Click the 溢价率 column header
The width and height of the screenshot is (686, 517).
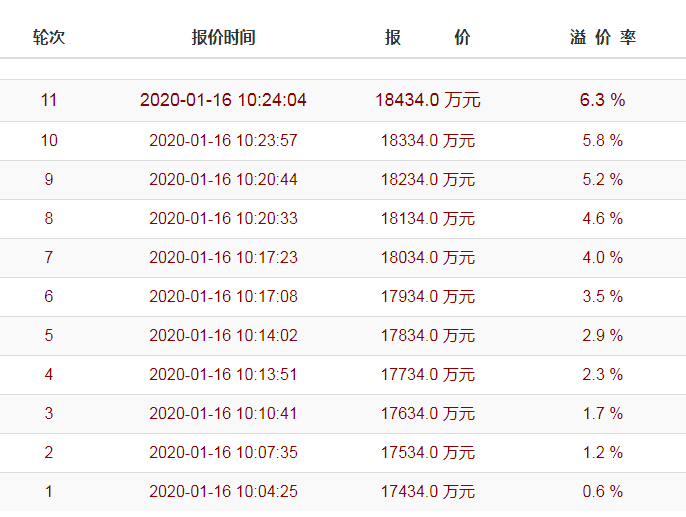pos(602,38)
